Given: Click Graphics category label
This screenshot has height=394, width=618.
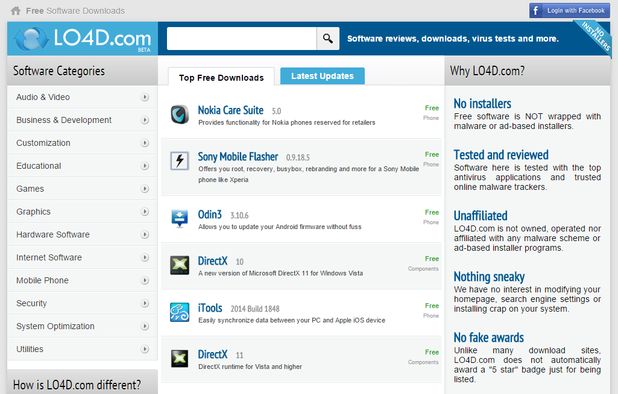Looking at the screenshot, I should 34,212.
